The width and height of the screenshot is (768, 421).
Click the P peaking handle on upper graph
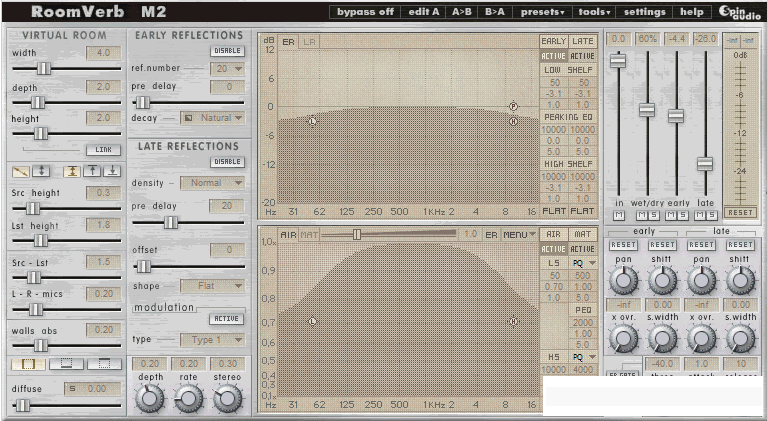(513, 106)
